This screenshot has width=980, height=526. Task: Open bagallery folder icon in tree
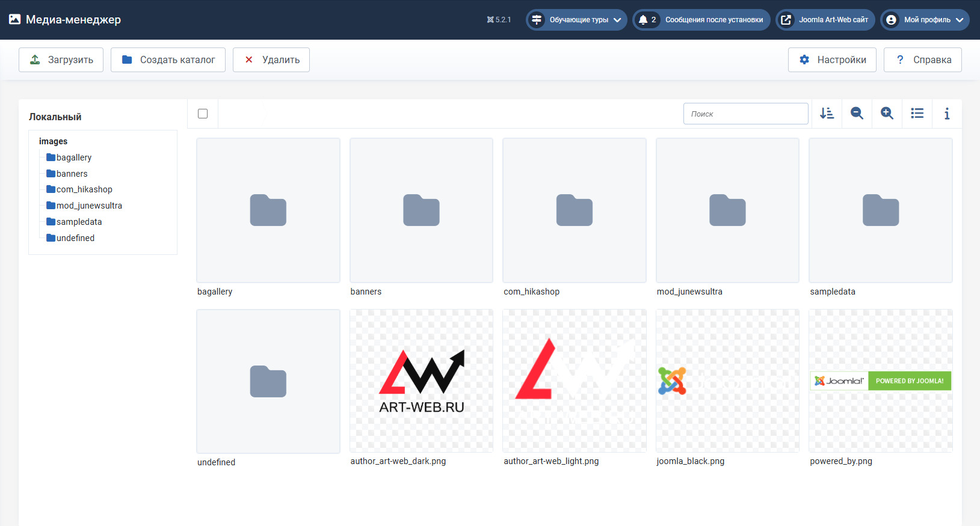point(51,157)
